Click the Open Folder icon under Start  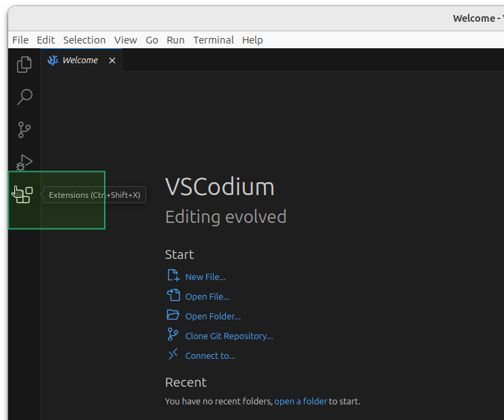(x=173, y=315)
